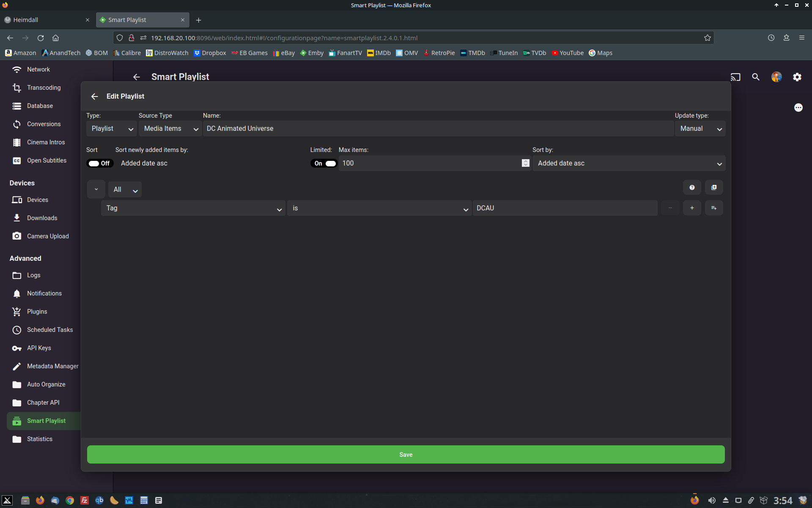The width and height of the screenshot is (812, 508).
Task: Open Firefox history clock icon
Action: tap(771, 38)
